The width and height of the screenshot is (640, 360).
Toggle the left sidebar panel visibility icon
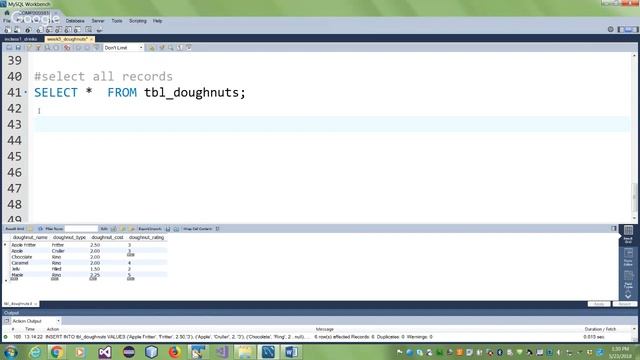621,29
